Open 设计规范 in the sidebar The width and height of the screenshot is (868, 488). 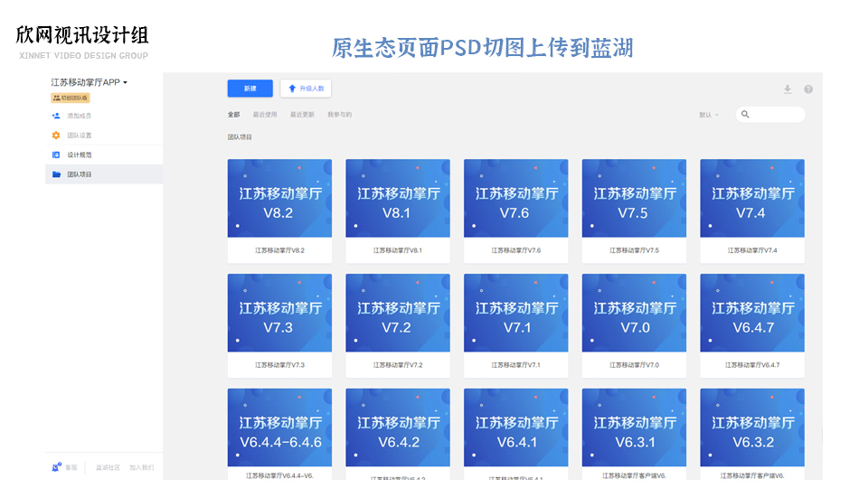[80, 155]
